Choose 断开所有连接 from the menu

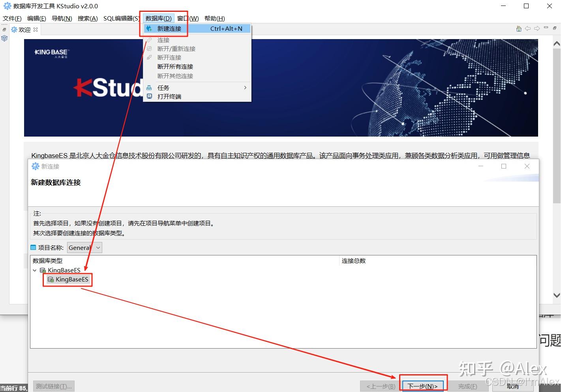tap(176, 66)
